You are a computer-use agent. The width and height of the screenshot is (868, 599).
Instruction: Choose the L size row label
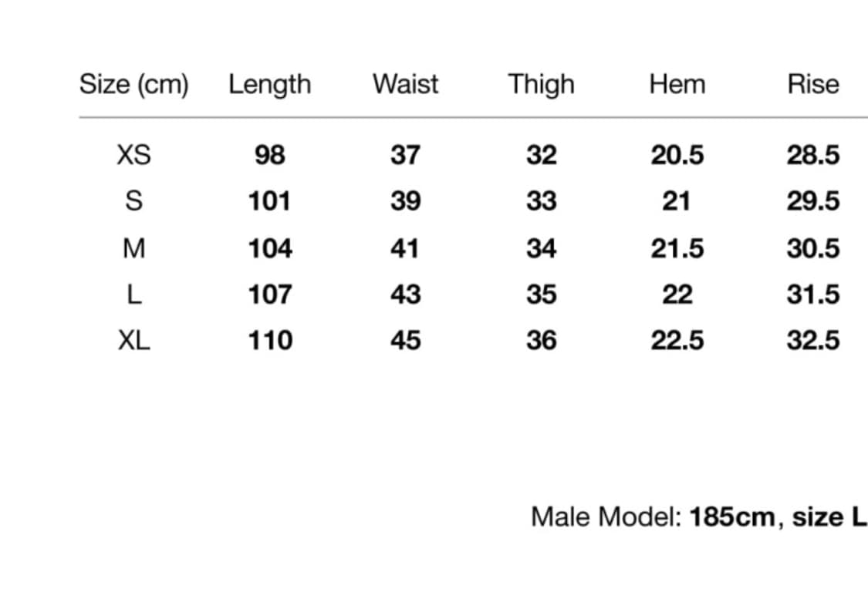[133, 294]
